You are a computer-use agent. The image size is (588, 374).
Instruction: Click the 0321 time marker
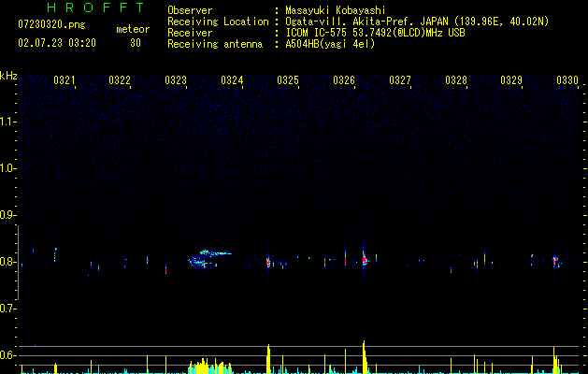[65, 80]
